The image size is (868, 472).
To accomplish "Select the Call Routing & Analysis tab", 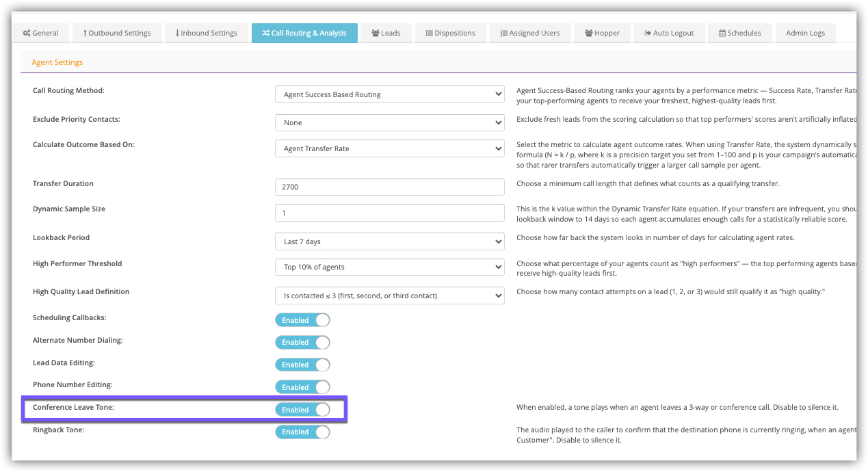I will tap(304, 33).
